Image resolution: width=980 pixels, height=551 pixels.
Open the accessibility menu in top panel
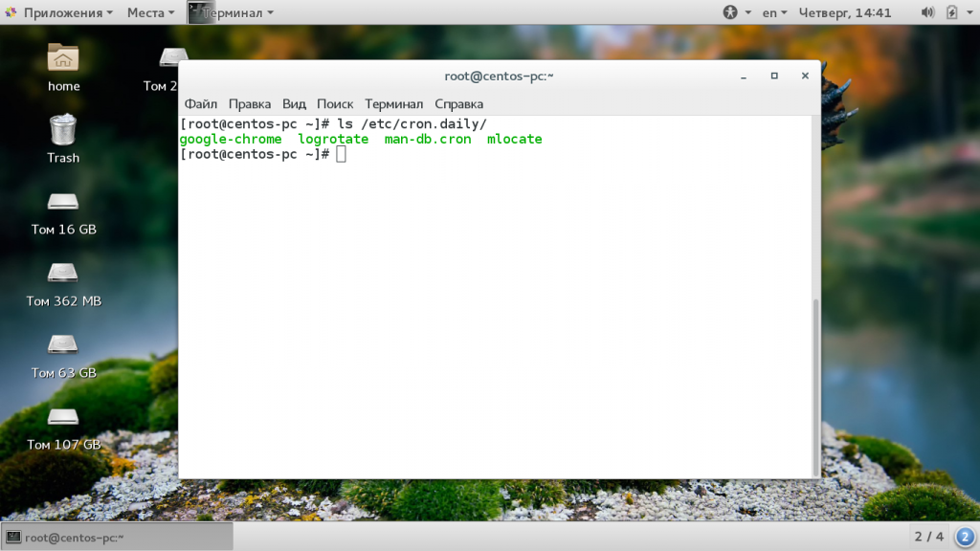(x=734, y=12)
